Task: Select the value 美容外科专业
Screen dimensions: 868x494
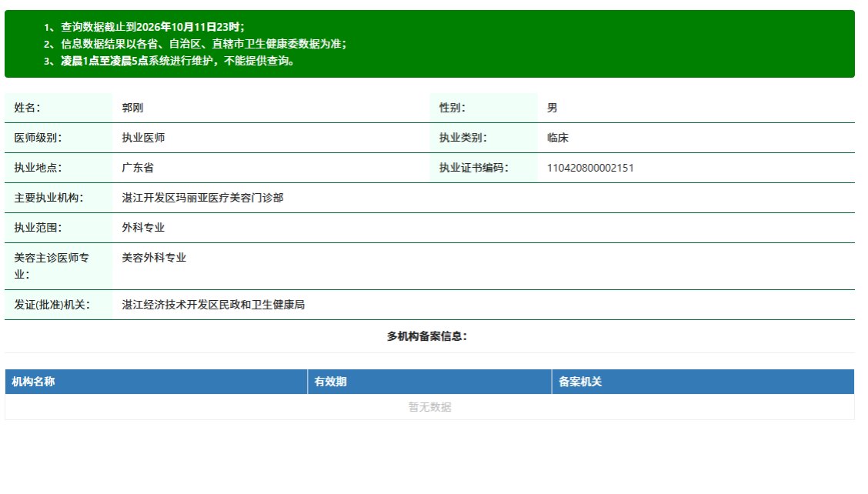Action: pos(154,258)
